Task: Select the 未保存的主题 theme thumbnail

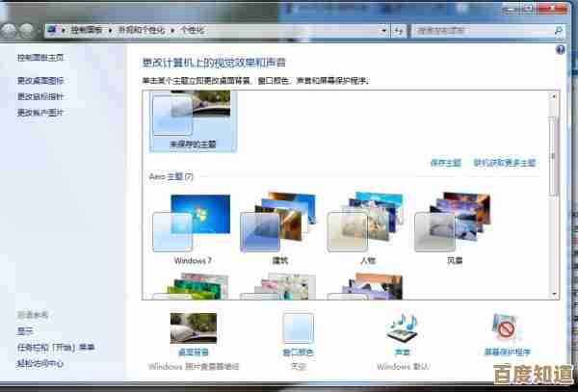Action: [x=193, y=120]
